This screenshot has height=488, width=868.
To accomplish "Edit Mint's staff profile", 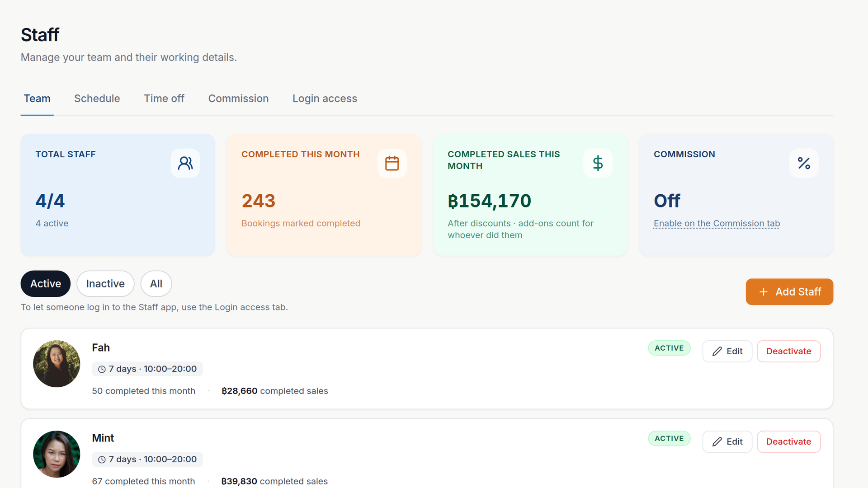I will tap(727, 441).
